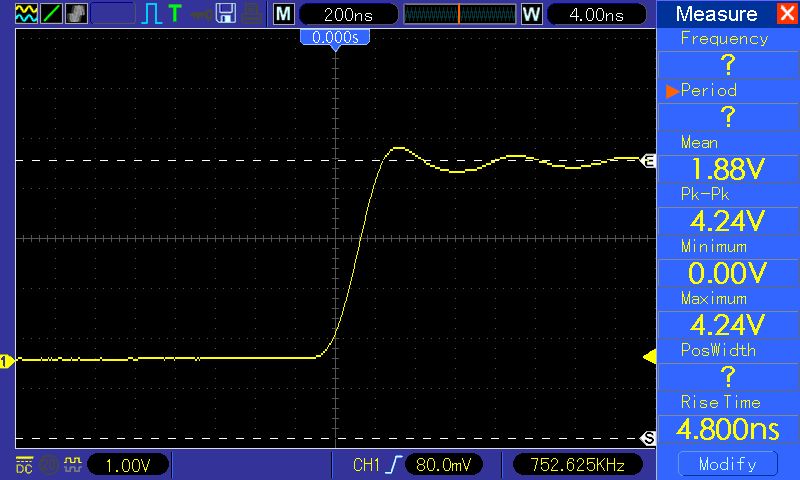The image size is (800, 480).
Task: Click the floppy disk save icon
Action: pyautogui.click(x=226, y=13)
